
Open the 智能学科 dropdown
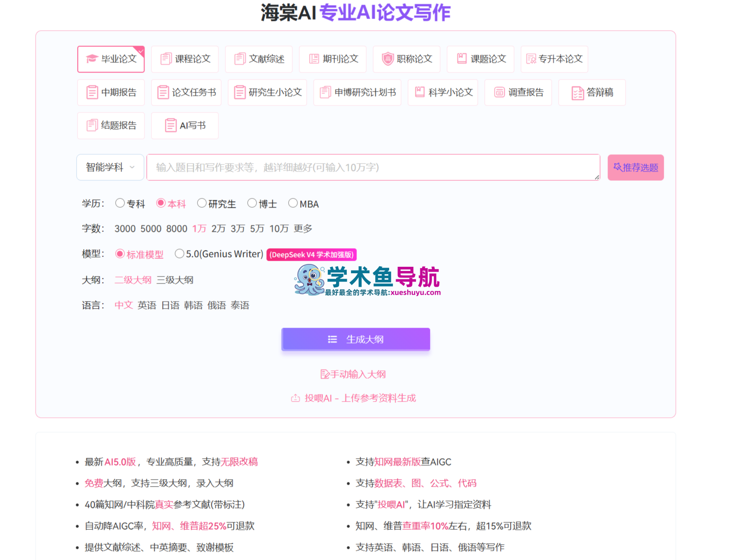point(110,167)
